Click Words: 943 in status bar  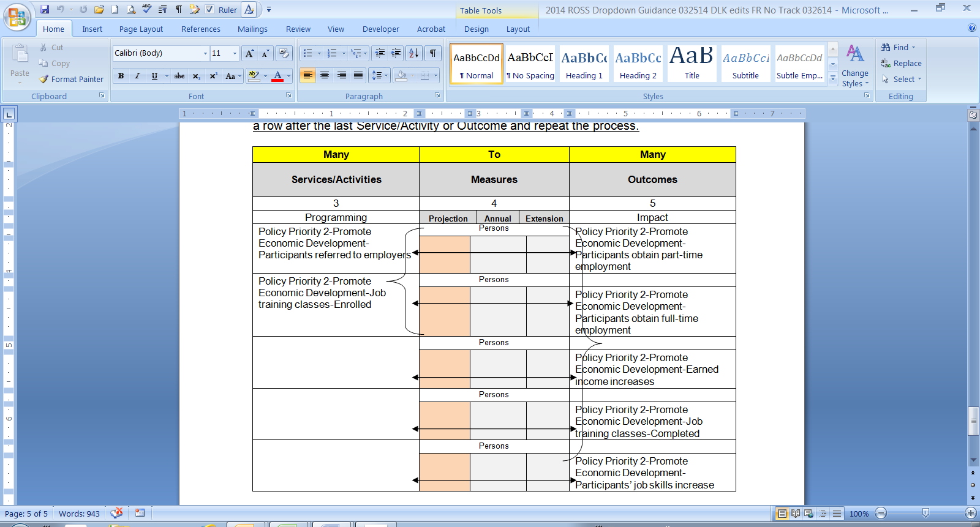pyautogui.click(x=79, y=514)
